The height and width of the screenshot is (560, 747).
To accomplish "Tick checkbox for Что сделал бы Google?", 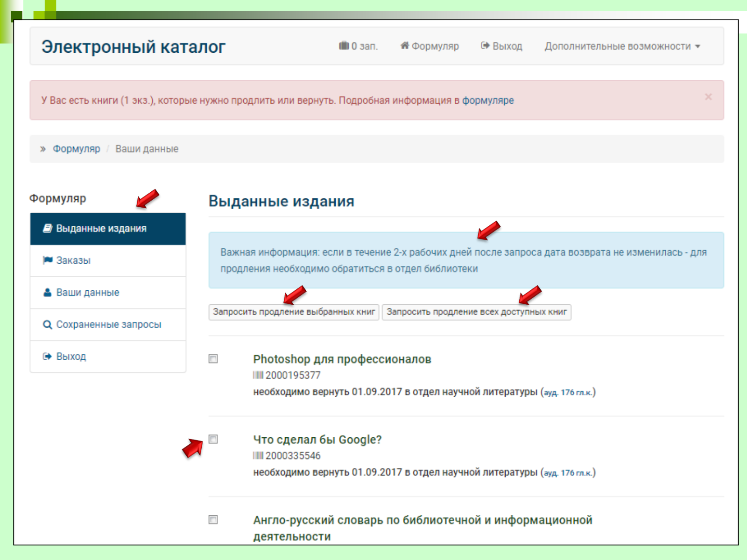I will (213, 439).
